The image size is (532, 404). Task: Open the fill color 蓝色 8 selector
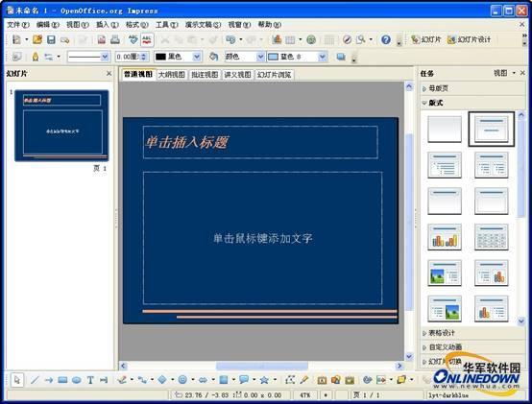[x=298, y=57]
